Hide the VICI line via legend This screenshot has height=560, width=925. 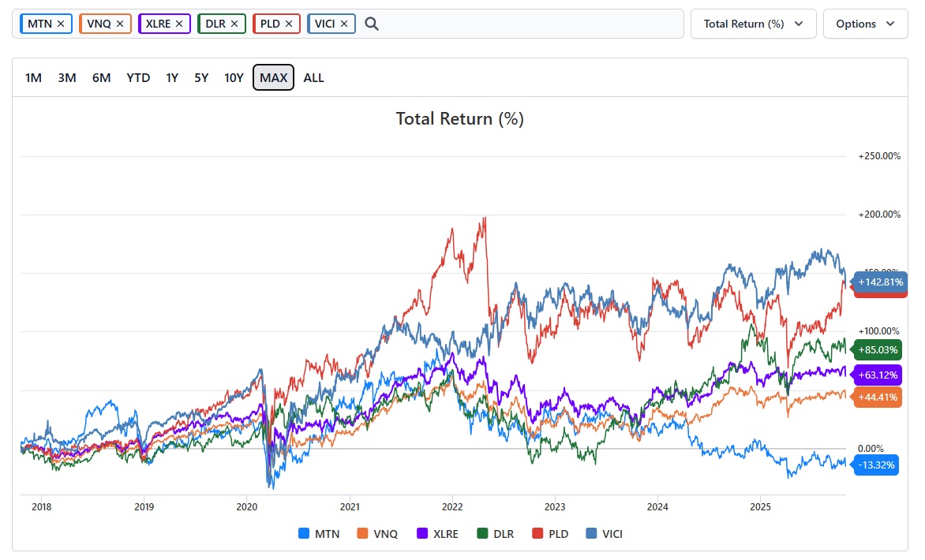click(x=605, y=534)
